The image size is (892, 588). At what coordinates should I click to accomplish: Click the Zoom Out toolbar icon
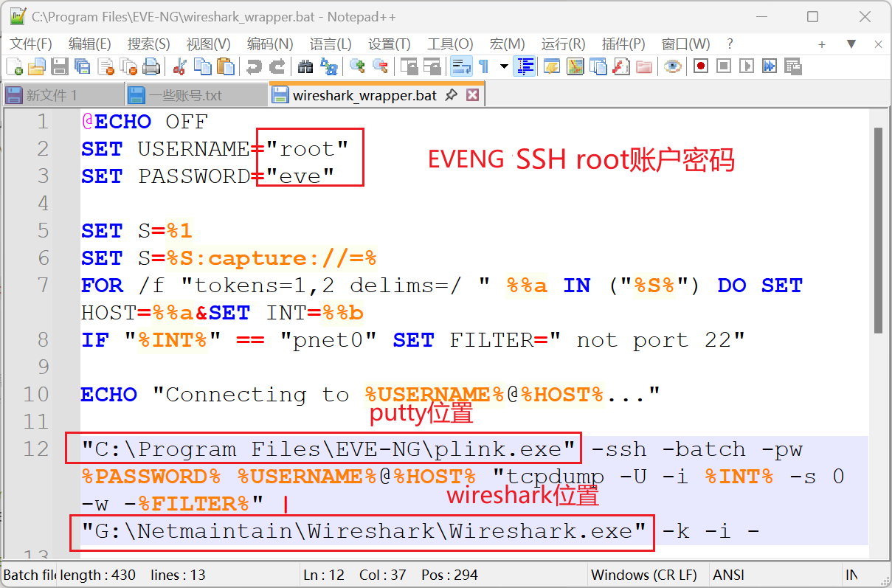tap(380, 67)
